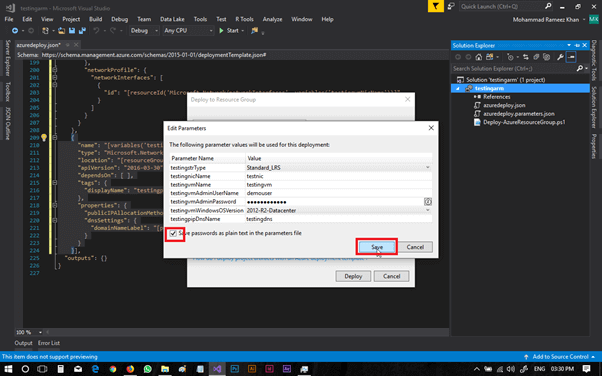The image size is (602, 376).
Task: Click the Quick Launch search icon
Action: point(548,6)
